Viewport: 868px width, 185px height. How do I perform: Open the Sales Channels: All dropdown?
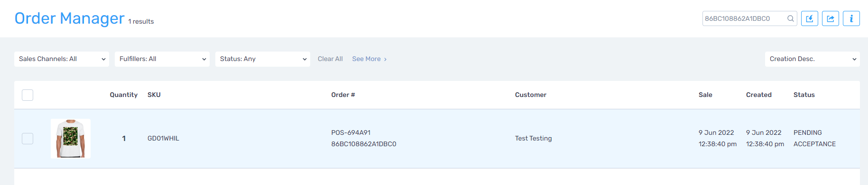62,59
